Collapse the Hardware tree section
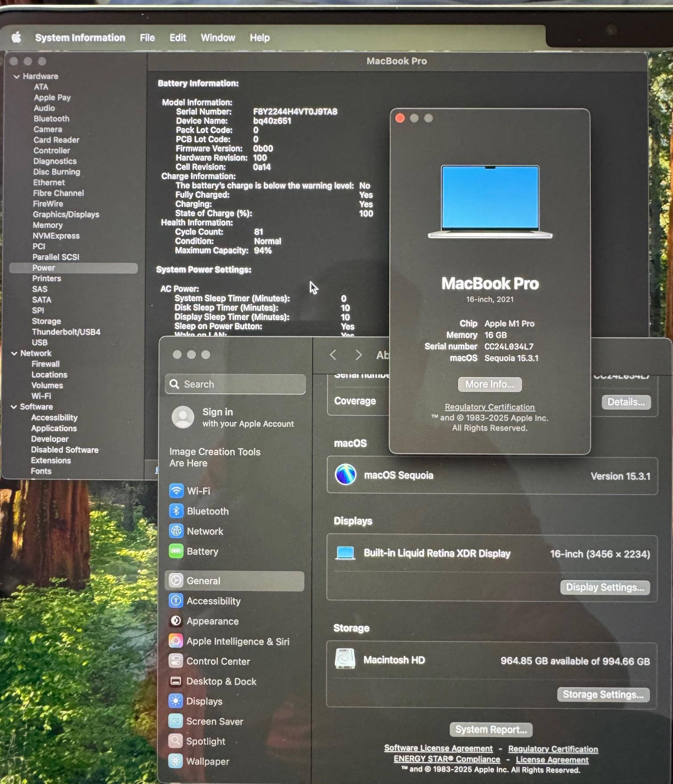This screenshot has height=784, width=673. 16,77
